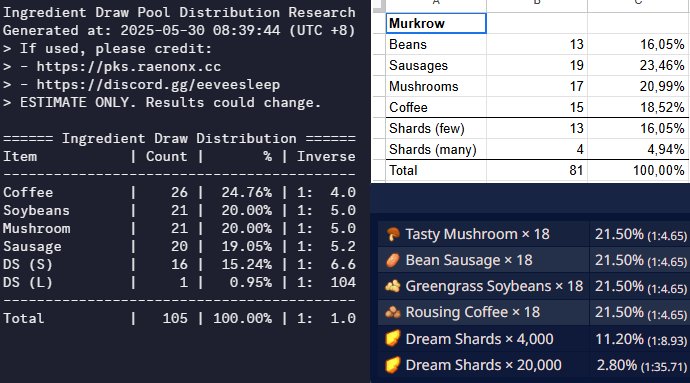Select the Shards (few) cell
690x383 pixels.
point(436,129)
